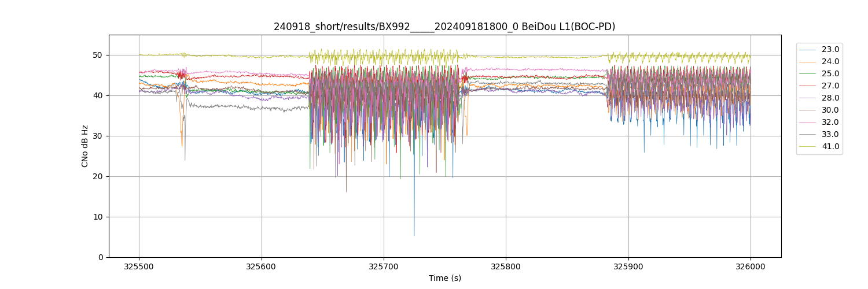Click the 325700 x-axis tick label

[x=384, y=266]
